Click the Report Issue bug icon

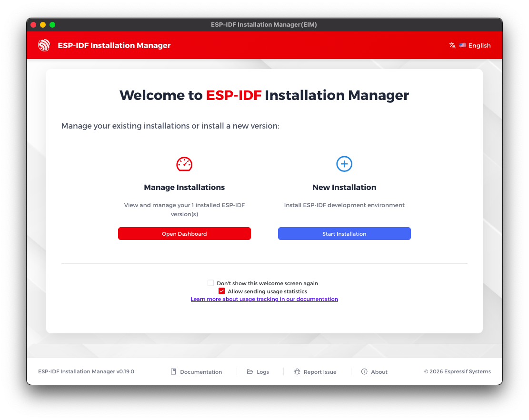pyautogui.click(x=297, y=371)
